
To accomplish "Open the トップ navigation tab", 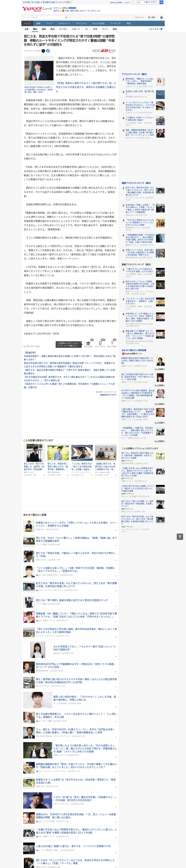I will (27, 24).
